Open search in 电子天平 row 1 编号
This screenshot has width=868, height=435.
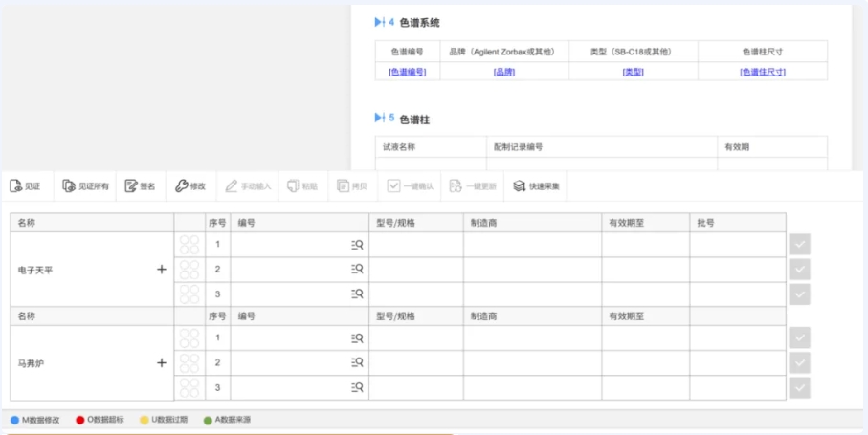click(x=357, y=245)
